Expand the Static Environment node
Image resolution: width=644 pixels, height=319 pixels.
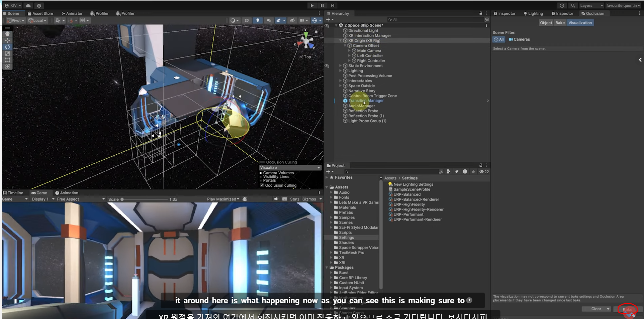pyautogui.click(x=341, y=66)
